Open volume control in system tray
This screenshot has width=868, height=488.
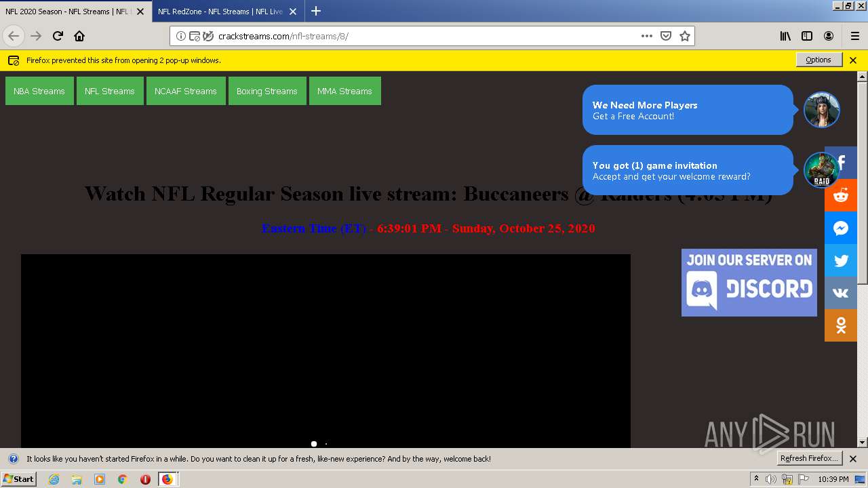(771, 479)
